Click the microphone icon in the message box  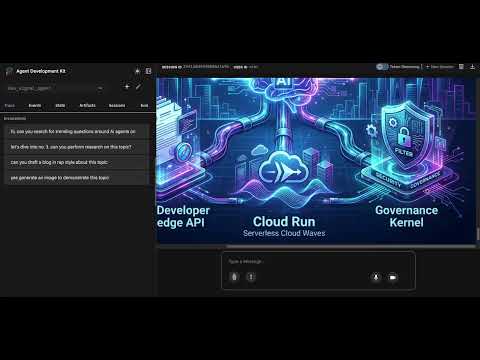pyautogui.click(x=376, y=277)
